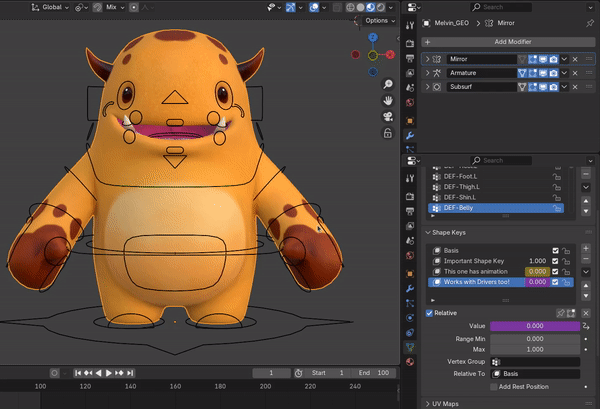Select solid viewport shading sphere
The height and width of the screenshot is (409, 600).
[x=360, y=7]
